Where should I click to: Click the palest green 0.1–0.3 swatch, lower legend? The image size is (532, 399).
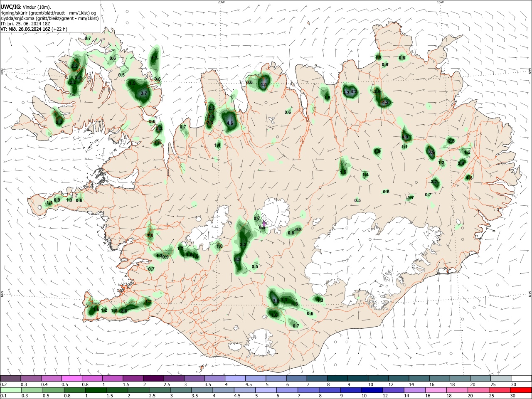pyautogui.click(x=11, y=390)
